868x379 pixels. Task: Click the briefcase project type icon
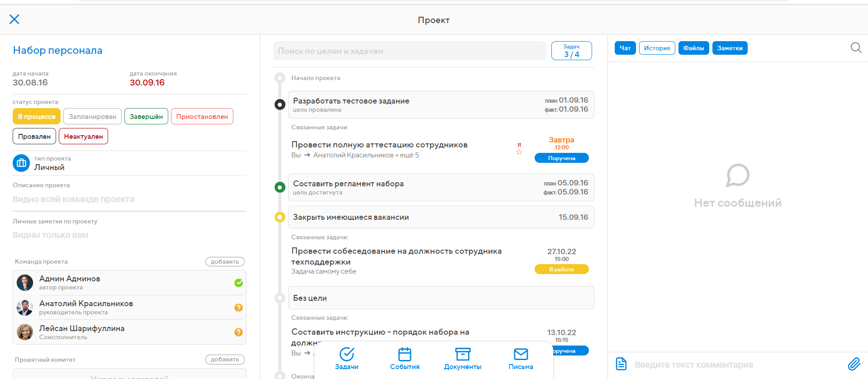click(21, 163)
